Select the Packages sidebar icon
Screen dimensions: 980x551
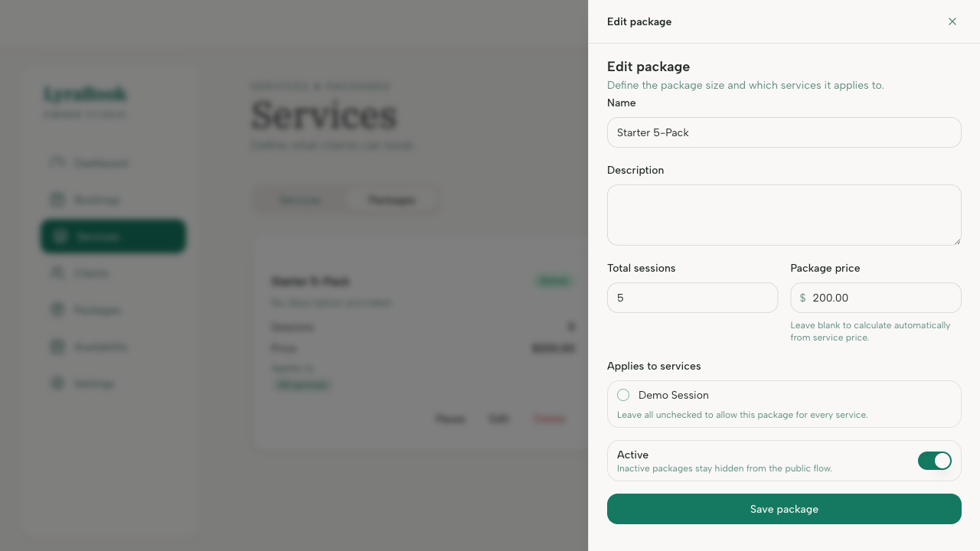click(x=57, y=310)
